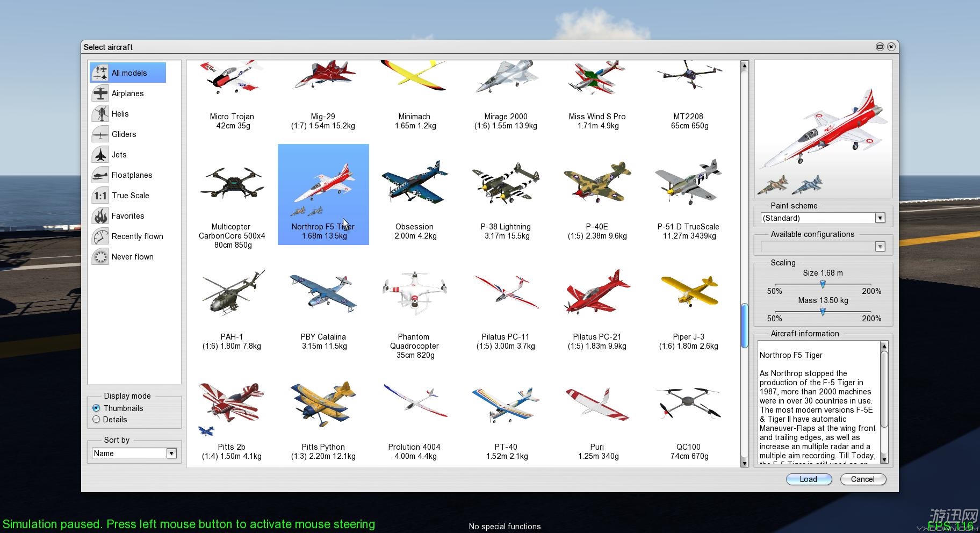Click the True Scale 1:1 icon
Viewport: 980px width, 533px height.
pos(100,195)
